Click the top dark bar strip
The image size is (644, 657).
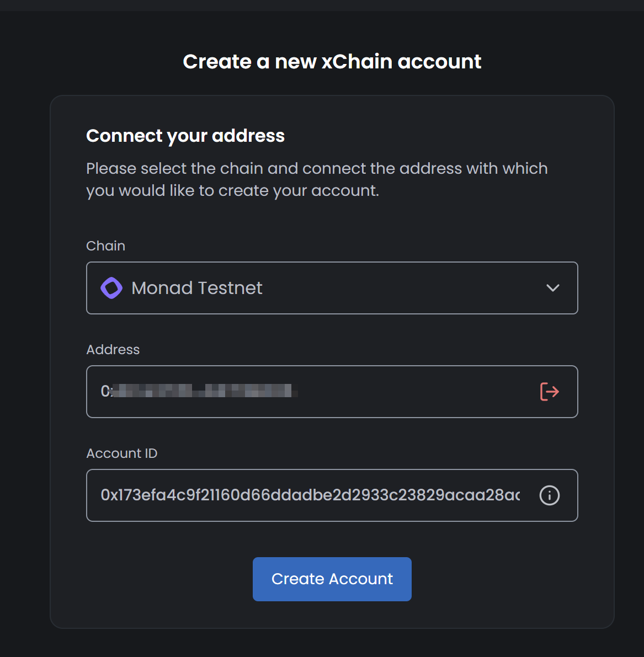click(x=322, y=5)
